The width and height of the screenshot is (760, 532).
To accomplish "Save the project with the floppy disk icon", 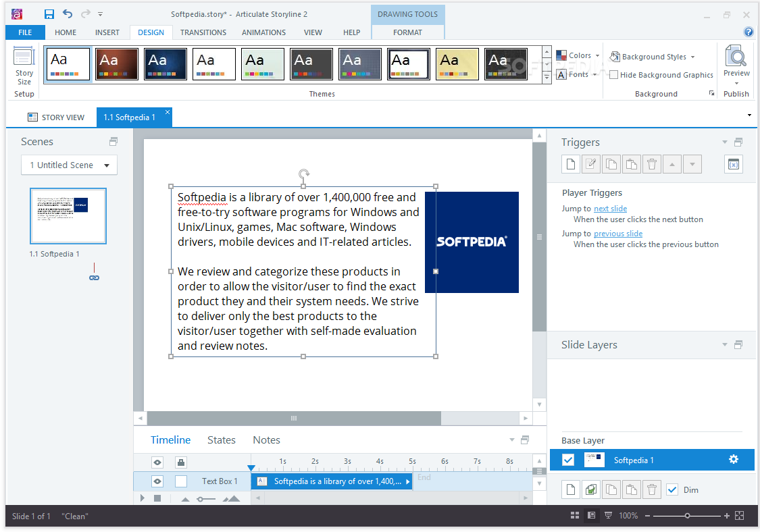I will point(49,14).
